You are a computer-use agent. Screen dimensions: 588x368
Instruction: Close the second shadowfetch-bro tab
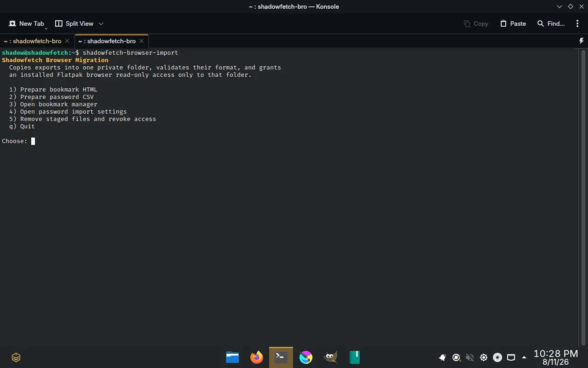(141, 41)
